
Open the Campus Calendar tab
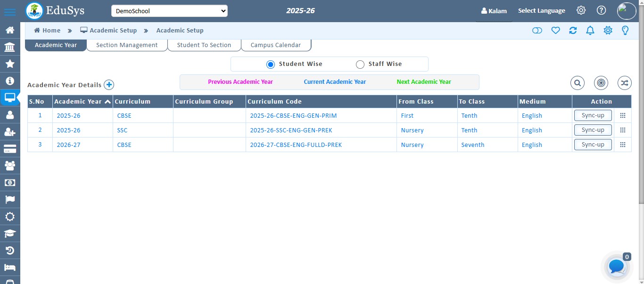tap(275, 45)
